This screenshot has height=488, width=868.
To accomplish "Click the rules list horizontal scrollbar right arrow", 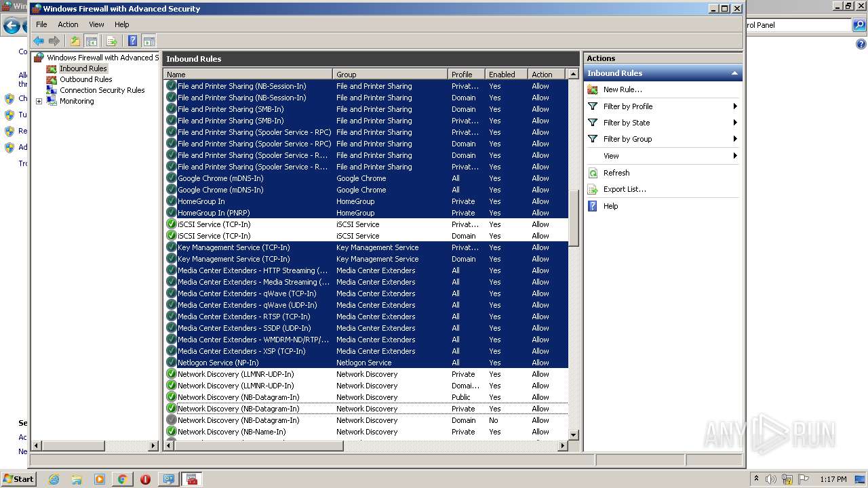I will pyautogui.click(x=562, y=446).
